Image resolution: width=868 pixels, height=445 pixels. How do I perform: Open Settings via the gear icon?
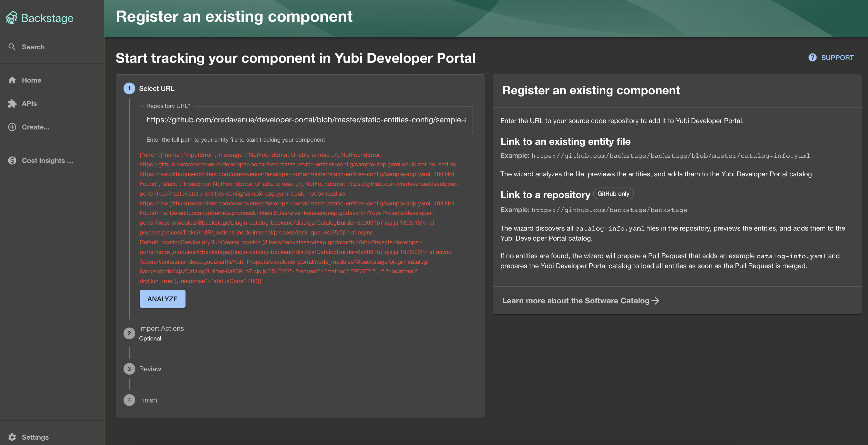[12, 437]
